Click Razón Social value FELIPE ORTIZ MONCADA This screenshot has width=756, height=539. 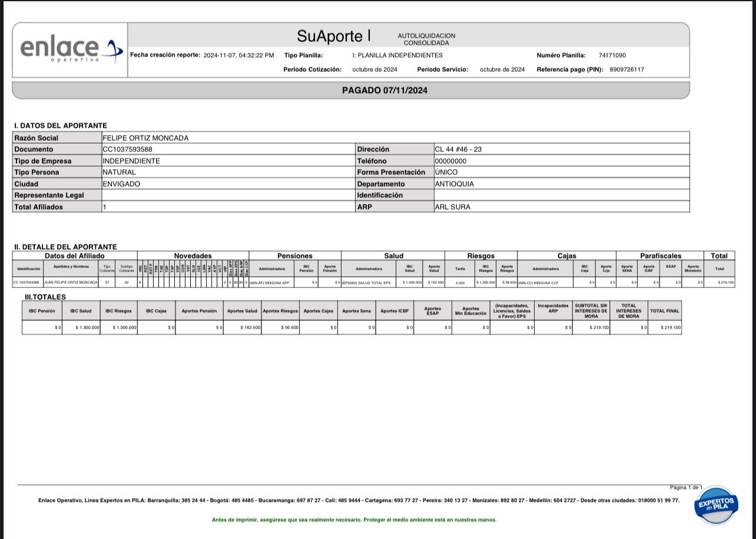(145, 138)
